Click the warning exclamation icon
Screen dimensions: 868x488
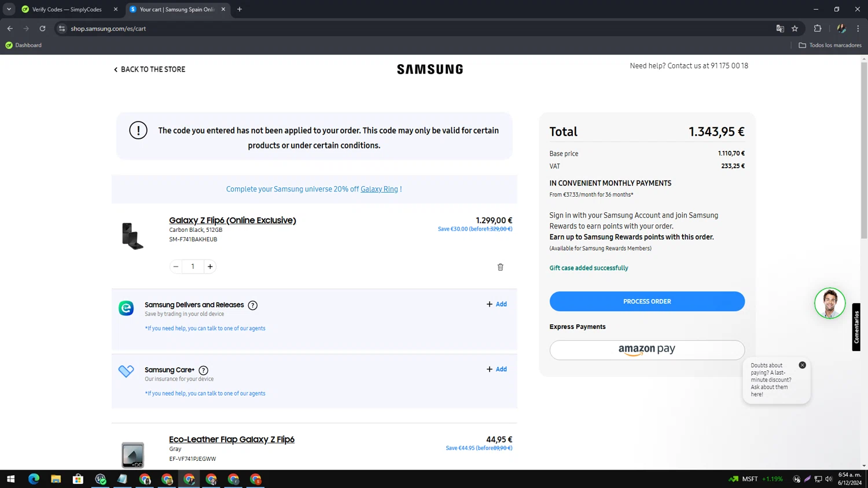[x=138, y=131]
